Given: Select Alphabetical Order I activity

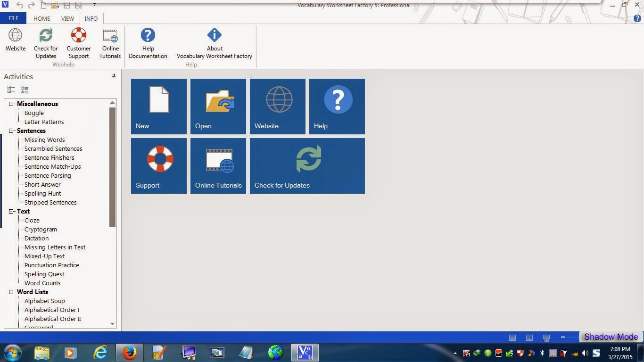Looking at the screenshot, I should tap(52, 310).
